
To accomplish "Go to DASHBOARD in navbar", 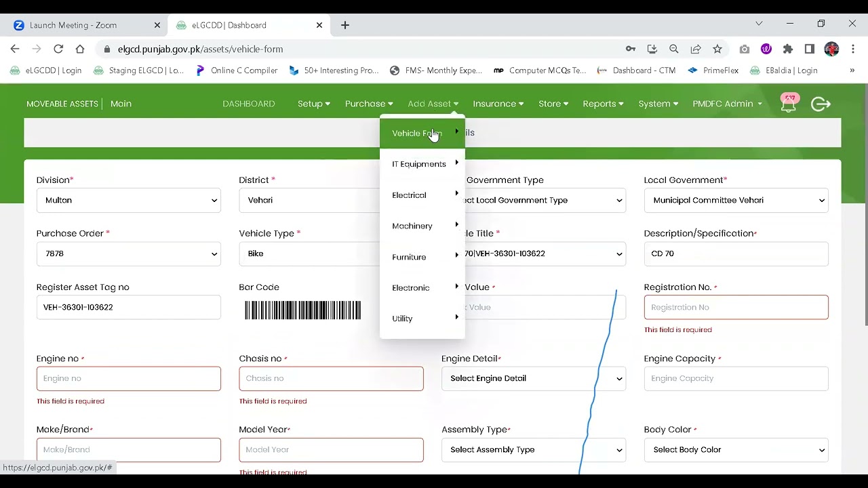I will click(249, 104).
